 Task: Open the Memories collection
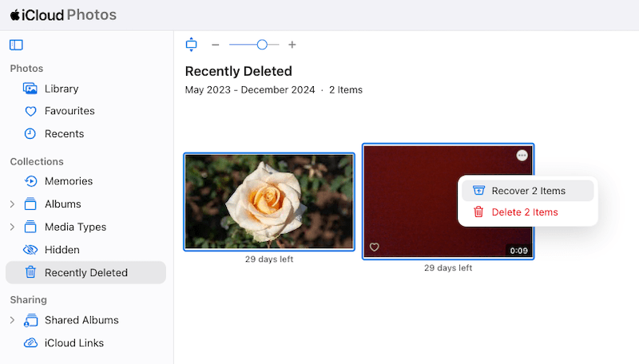click(x=68, y=181)
